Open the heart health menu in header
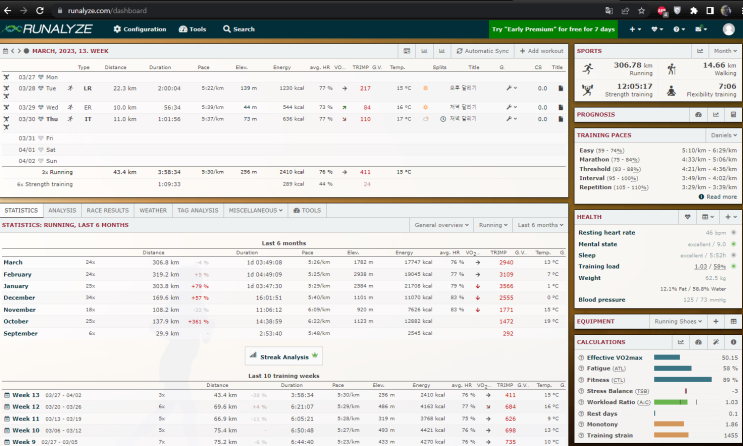 657,29
